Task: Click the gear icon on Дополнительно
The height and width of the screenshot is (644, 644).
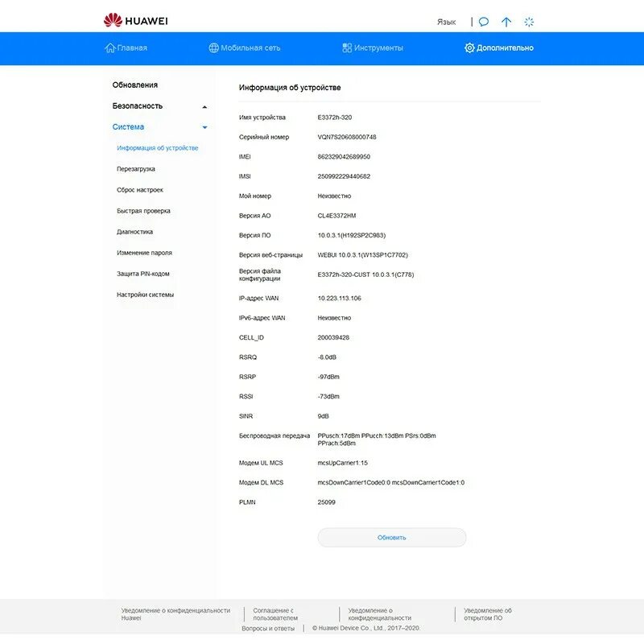Action: pyautogui.click(x=469, y=47)
